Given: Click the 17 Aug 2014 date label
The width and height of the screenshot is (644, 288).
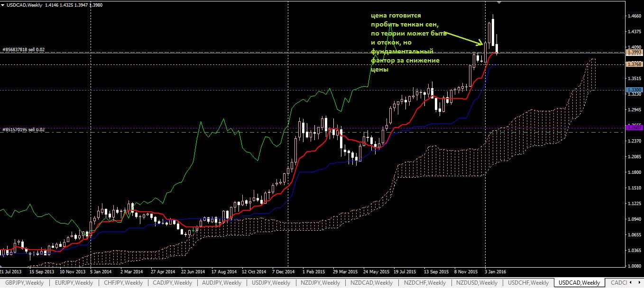Looking at the screenshot, I should coord(224,272).
